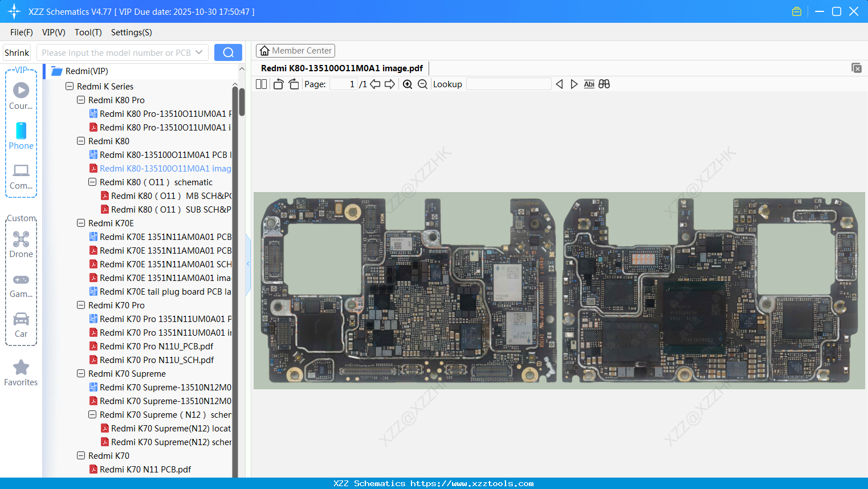
Task: Rotate the PDF counterclockwise
Action: click(x=278, y=84)
